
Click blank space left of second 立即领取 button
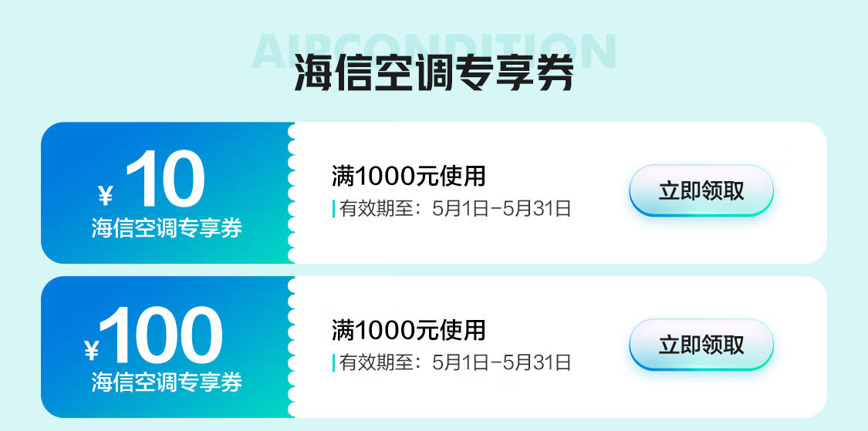[x=600, y=345]
